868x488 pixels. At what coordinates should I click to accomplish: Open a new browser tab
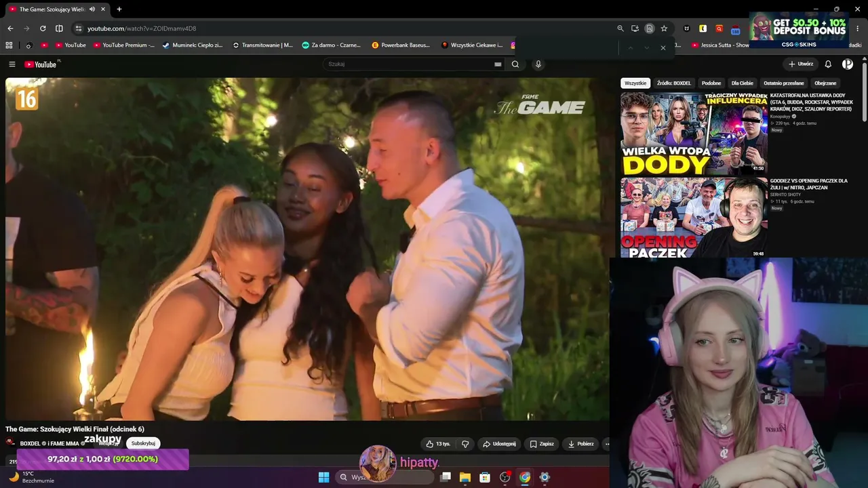pyautogui.click(x=119, y=9)
